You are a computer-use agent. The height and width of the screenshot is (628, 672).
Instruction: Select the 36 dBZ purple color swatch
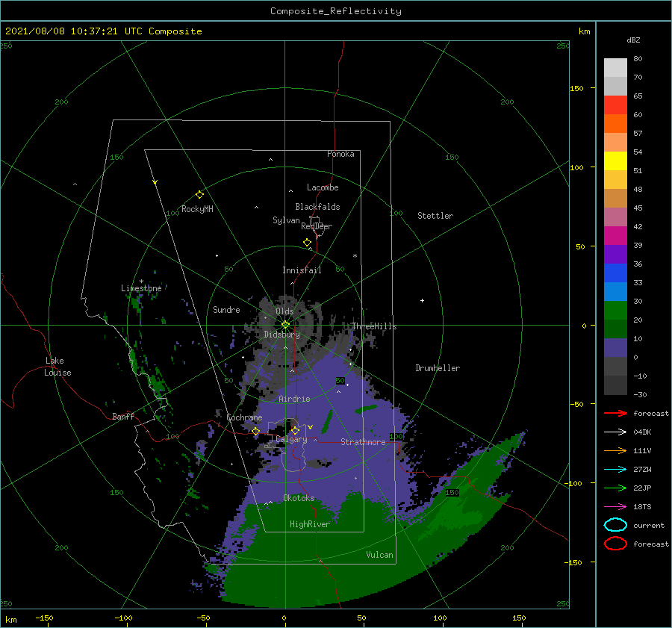pos(615,255)
